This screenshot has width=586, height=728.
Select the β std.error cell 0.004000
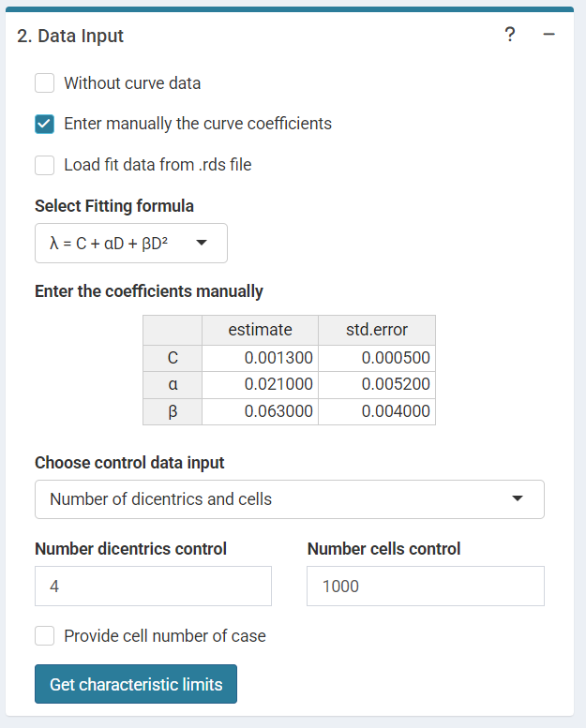tap(377, 411)
